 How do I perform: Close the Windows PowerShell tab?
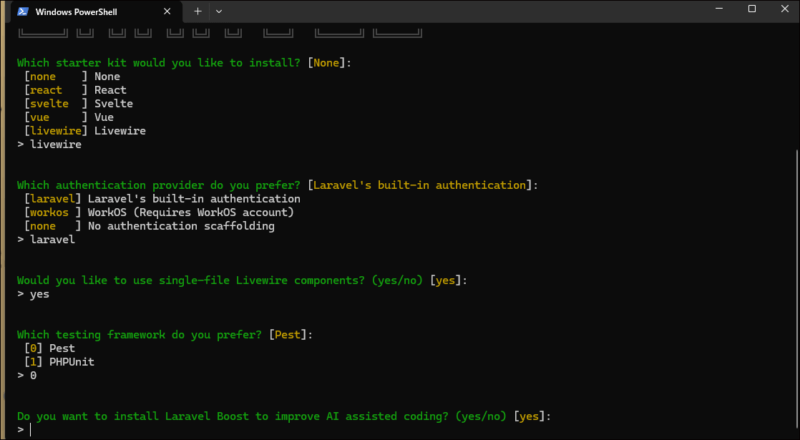[168, 10]
